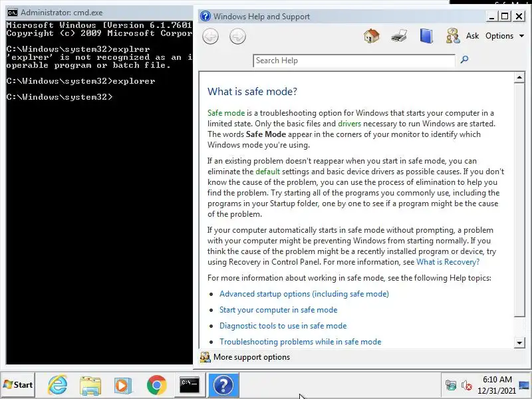Open the drivers definition link

(x=350, y=124)
